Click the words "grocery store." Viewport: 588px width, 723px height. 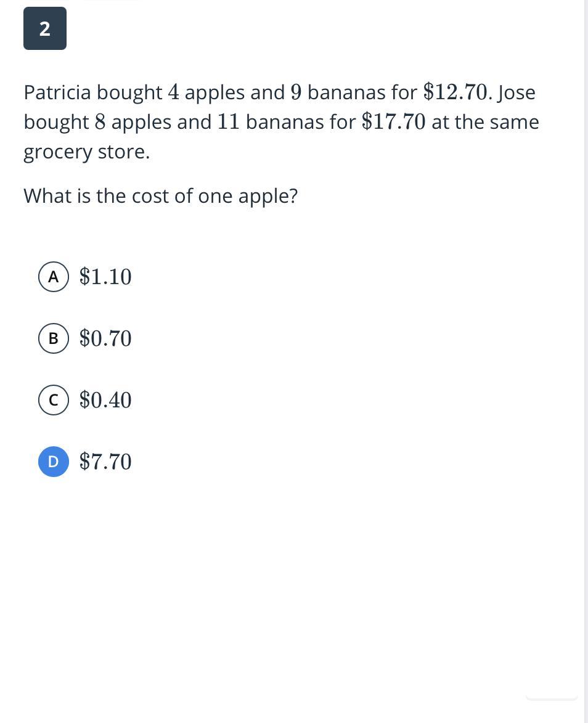(86, 152)
